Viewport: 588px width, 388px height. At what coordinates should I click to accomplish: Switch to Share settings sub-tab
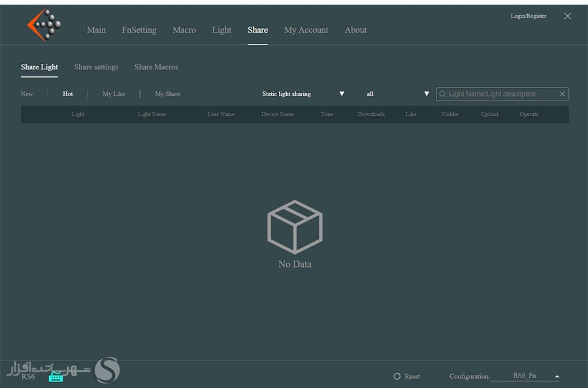(x=96, y=67)
